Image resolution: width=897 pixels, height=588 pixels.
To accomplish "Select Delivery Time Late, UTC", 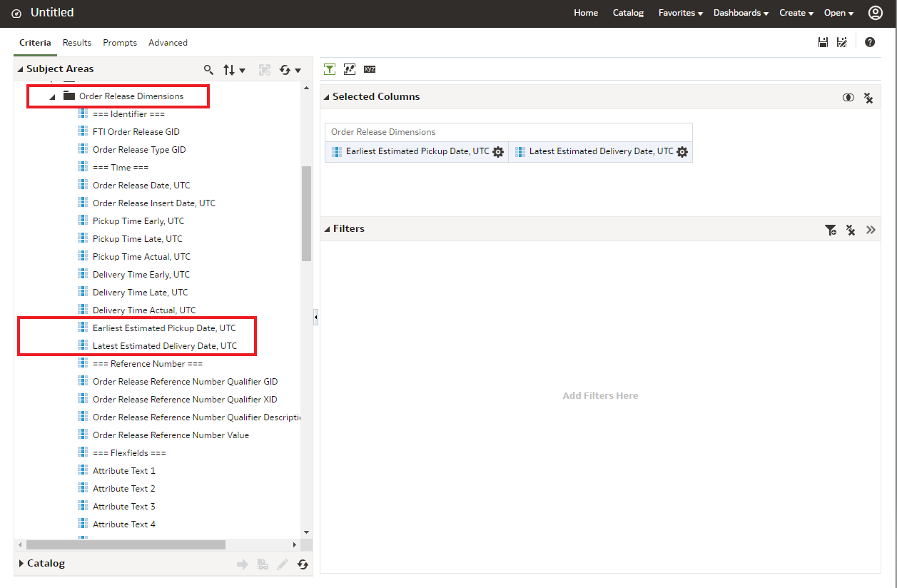I will pyautogui.click(x=141, y=293).
